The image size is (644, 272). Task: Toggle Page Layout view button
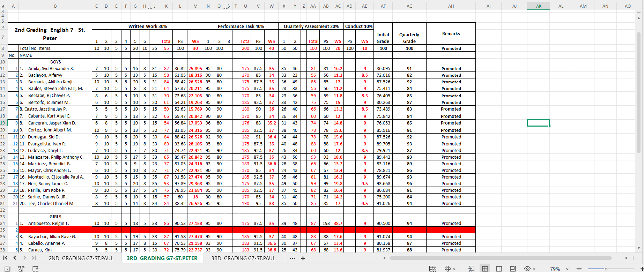513,269
